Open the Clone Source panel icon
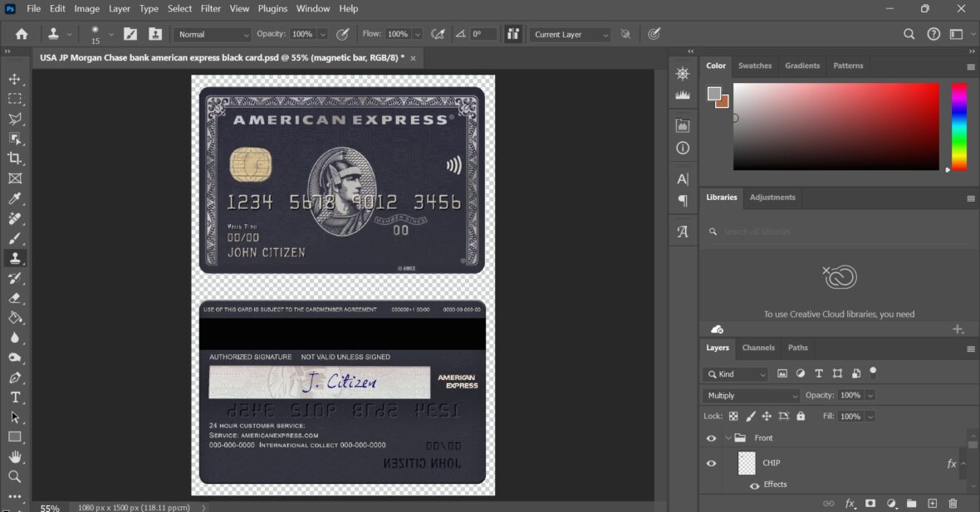The image size is (980, 512). click(155, 34)
